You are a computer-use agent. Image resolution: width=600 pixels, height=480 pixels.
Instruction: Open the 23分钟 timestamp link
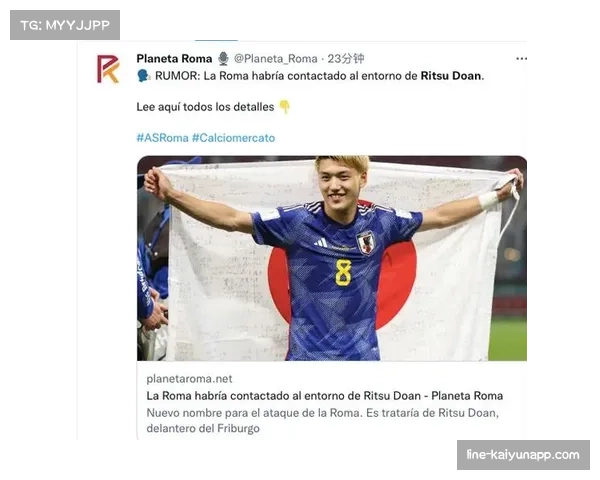tap(346, 59)
